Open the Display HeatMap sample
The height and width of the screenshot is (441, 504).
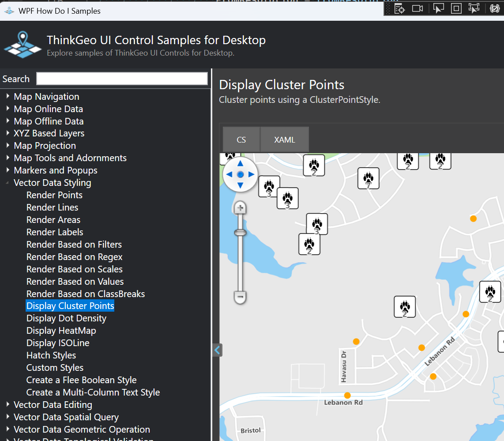point(61,331)
